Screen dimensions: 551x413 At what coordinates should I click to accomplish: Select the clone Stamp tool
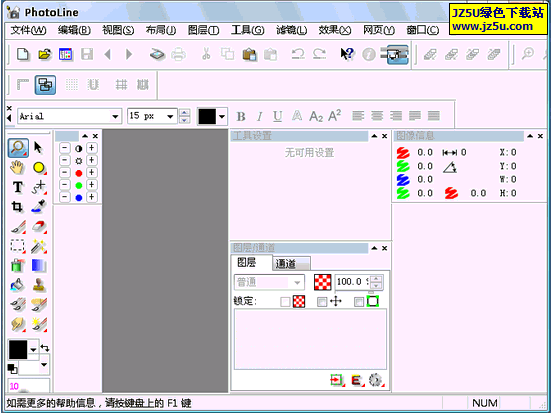[x=39, y=285]
